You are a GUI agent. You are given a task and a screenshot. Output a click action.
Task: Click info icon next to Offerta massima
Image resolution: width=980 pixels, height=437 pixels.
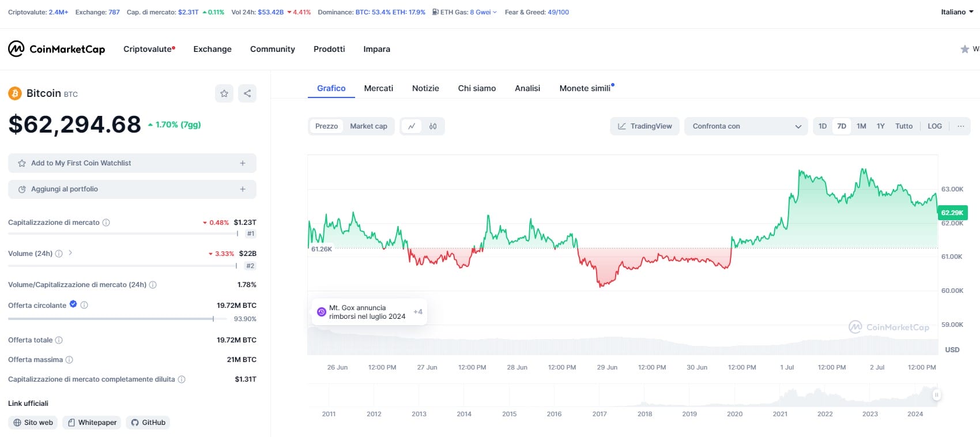pyautogui.click(x=69, y=360)
